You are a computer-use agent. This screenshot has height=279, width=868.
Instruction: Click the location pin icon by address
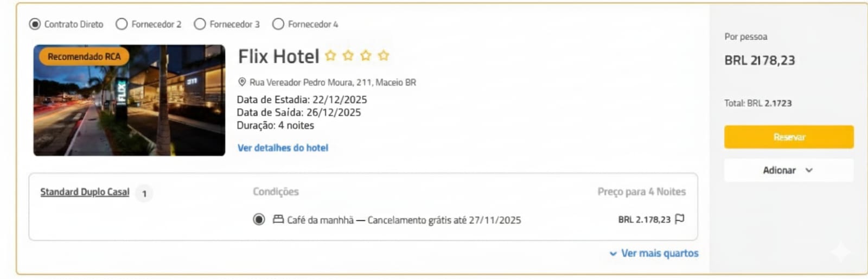pyautogui.click(x=242, y=82)
